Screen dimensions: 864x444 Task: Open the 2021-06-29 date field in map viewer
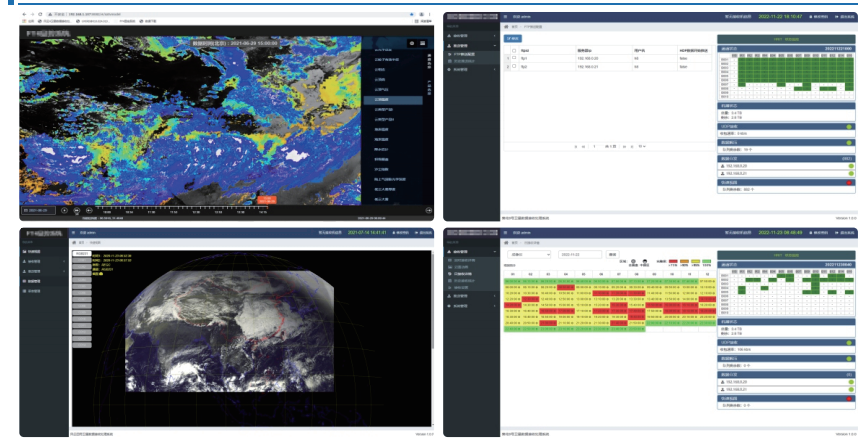39,210
